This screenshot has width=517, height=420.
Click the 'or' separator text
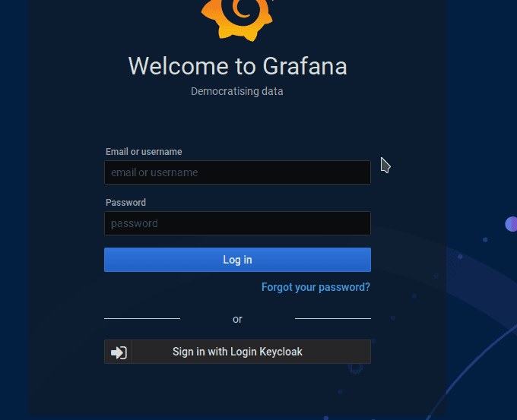[237, 319]
